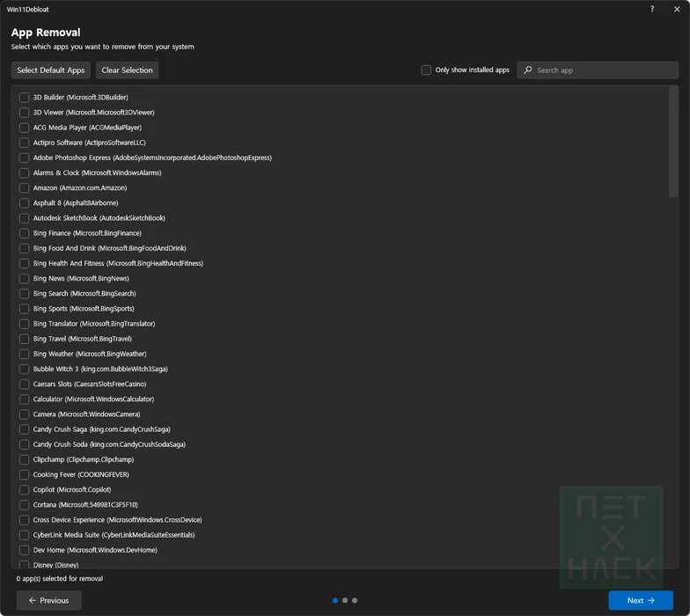
Task: Check the Bing Weather checkbox
Action: coord(25,354)
